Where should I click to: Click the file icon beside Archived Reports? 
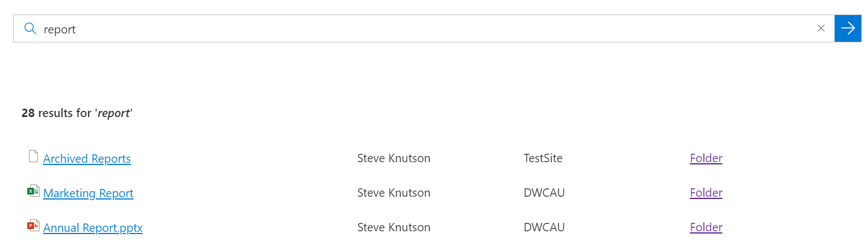click(33, 157)
